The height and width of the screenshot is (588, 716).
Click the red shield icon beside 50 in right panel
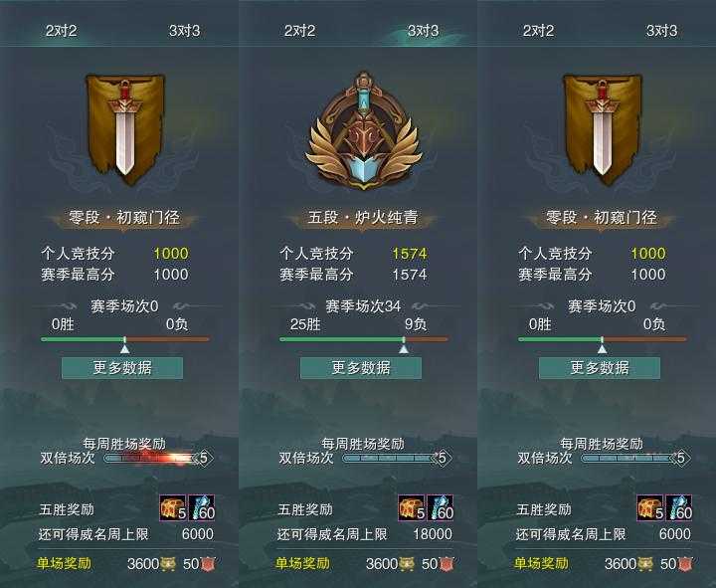[x=684, y=564]
